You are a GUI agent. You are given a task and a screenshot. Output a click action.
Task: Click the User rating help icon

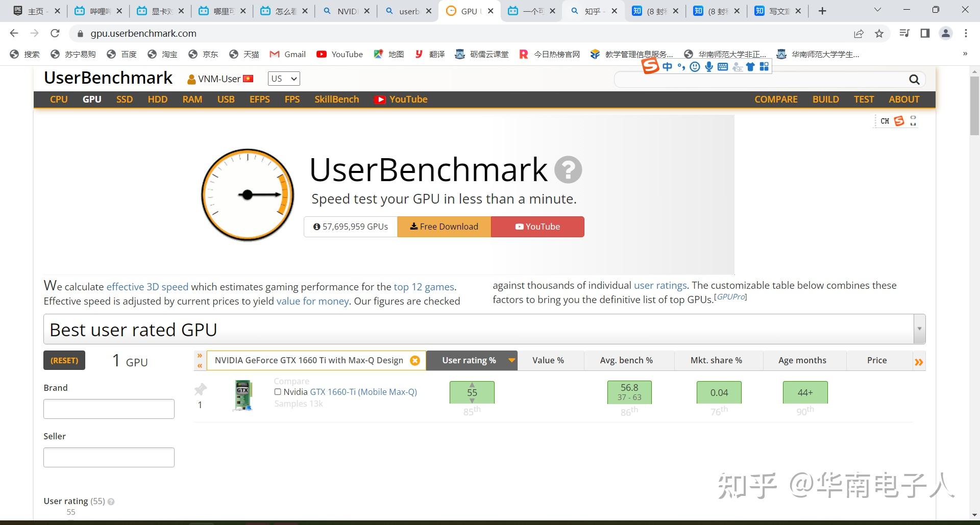[x=111, y=502]
